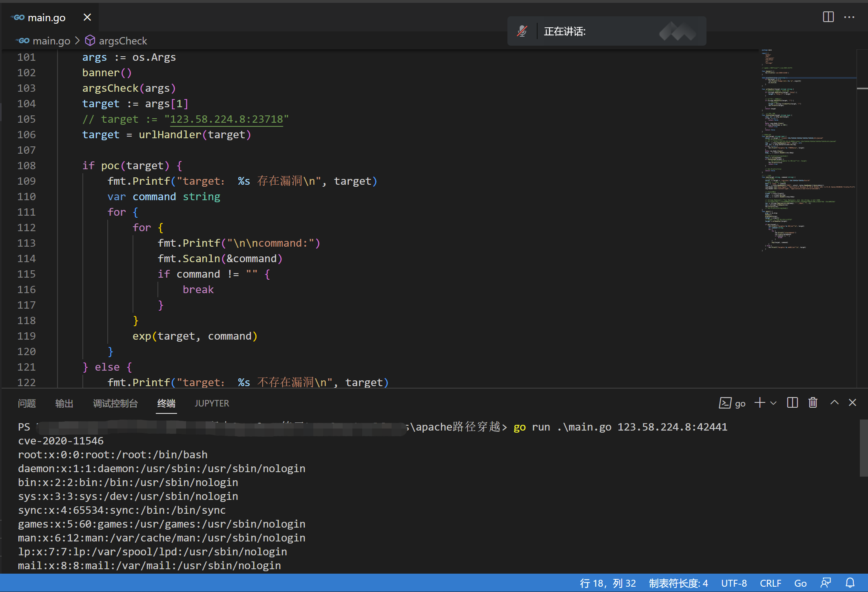Change end of line sequence CRLF
The width and height of the screenshot is (868, 592).
point(771,583)
